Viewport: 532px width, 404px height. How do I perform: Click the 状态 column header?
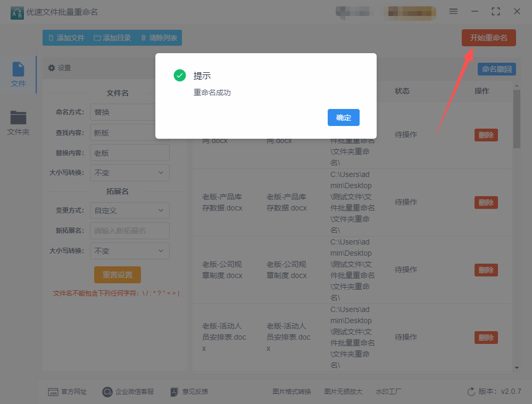coord(402,91)
